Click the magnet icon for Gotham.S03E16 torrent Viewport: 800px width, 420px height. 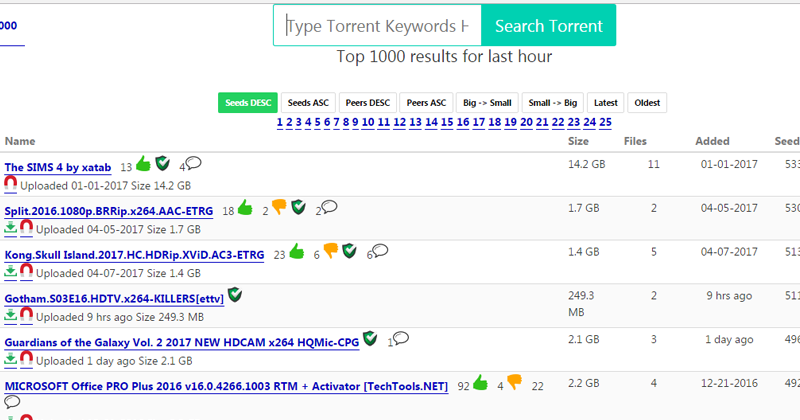[x=27, y=315]
